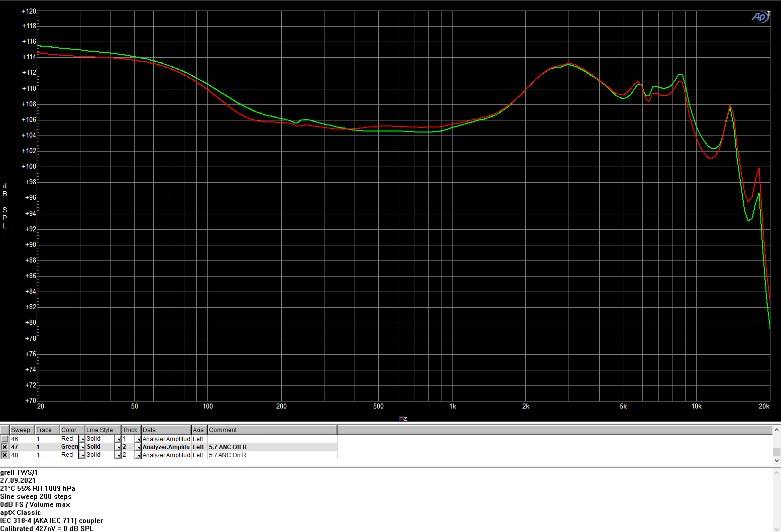Click the Line Style column header
This screenshot has width=781, height=532.
[x=103, y=430]
